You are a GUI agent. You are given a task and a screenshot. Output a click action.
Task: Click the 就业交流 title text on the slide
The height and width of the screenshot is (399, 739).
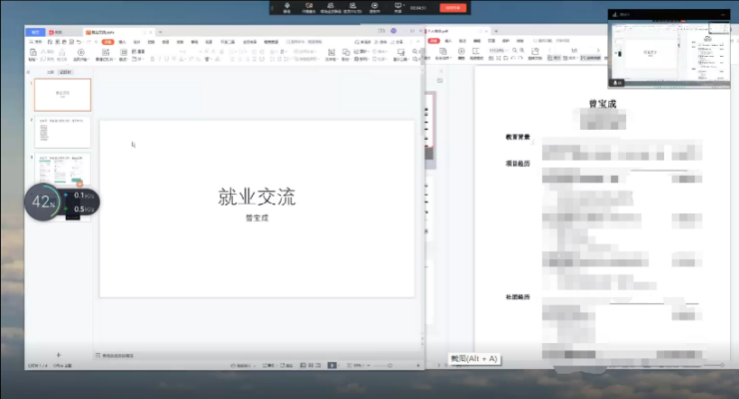[256, 197]
